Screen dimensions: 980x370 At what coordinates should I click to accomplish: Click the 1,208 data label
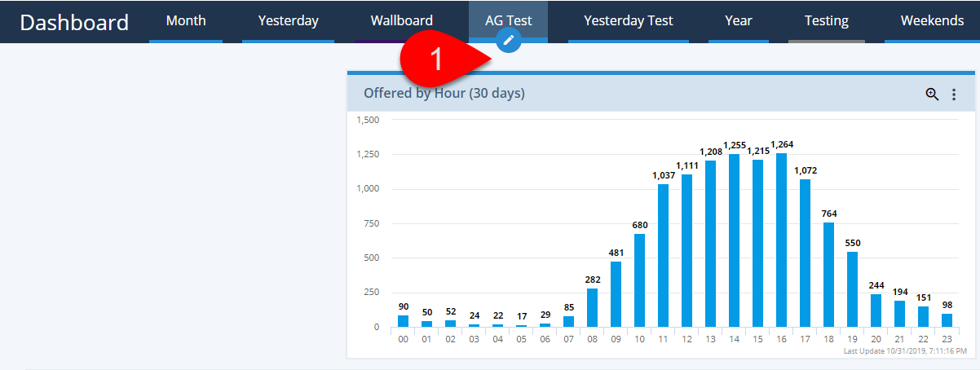[x=711, y=152]
